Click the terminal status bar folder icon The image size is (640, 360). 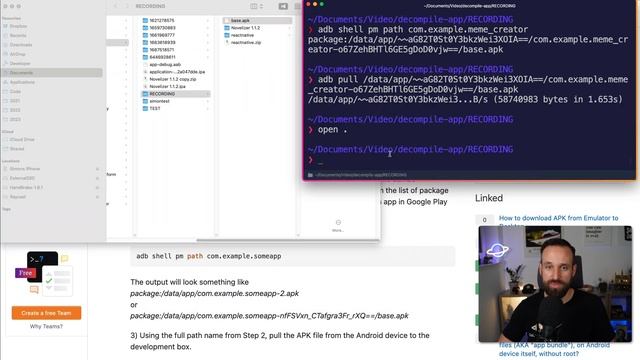[310, 175]
